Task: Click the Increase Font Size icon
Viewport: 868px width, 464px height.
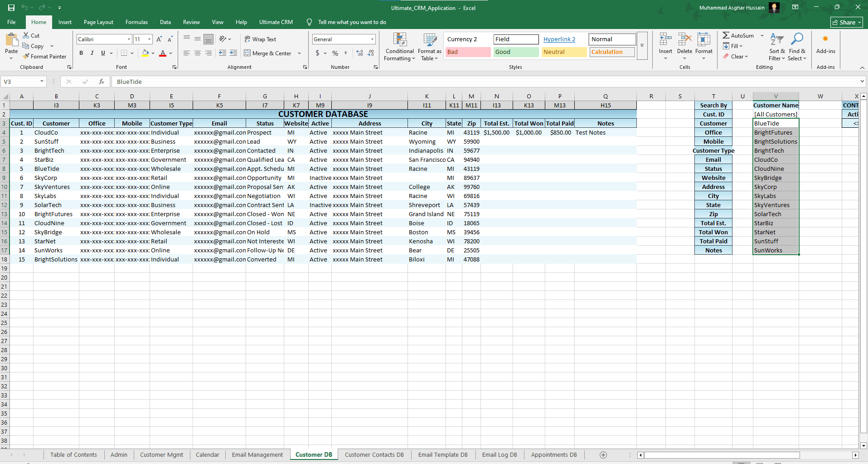Action: [x=159, y=39]
